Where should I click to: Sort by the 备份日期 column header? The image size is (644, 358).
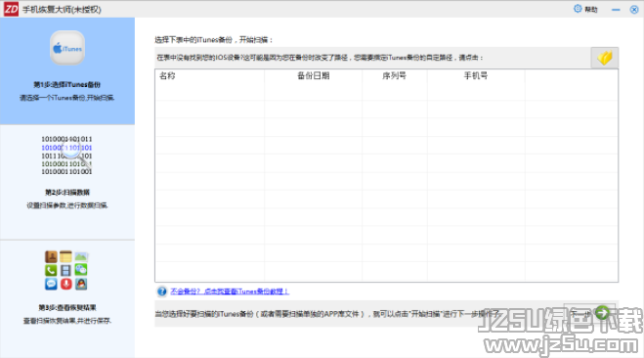[314, 75]
